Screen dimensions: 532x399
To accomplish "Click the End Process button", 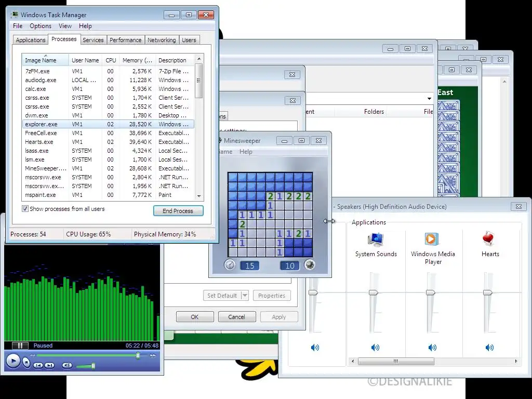I will click(178, 211).
